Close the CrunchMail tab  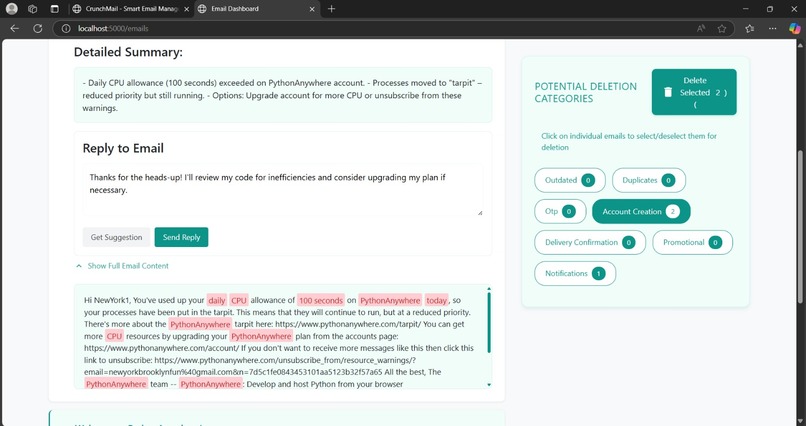[186, 9]
